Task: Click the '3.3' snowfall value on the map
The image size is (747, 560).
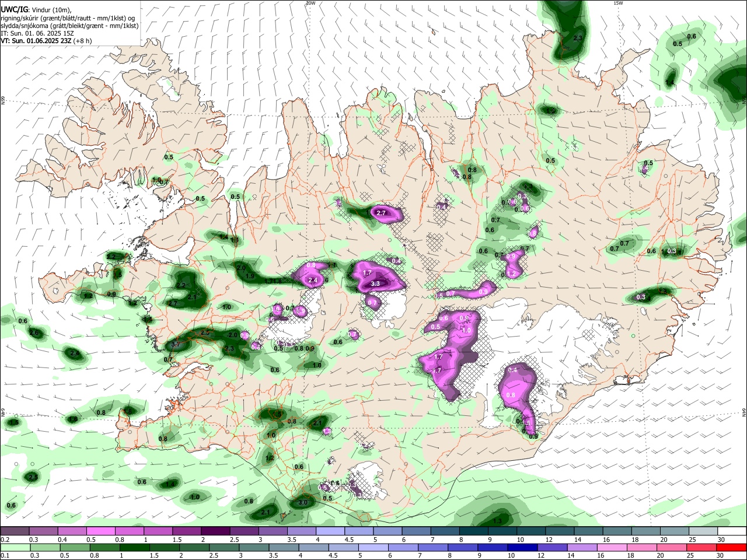Action: tap(376, 283)
